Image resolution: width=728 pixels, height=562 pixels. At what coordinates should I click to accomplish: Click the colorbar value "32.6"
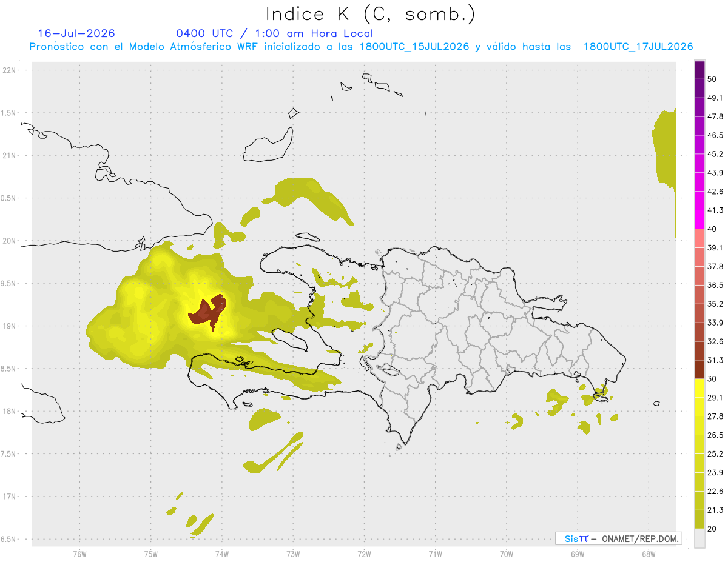[716, 341]
